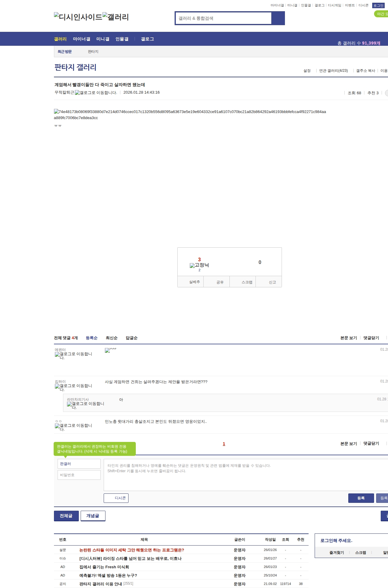
Task: Click the 로그인해 주세요. link
Action: coord(336,540)
